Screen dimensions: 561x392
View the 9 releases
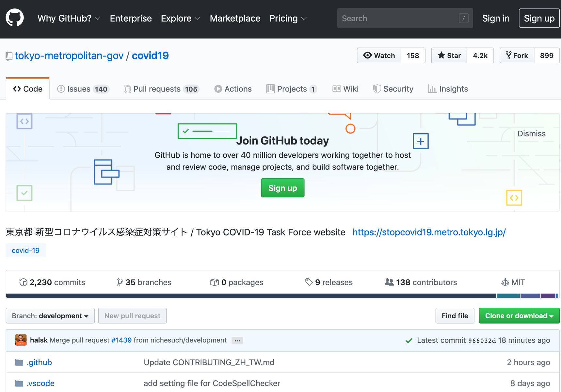click(x=329, y=282)
